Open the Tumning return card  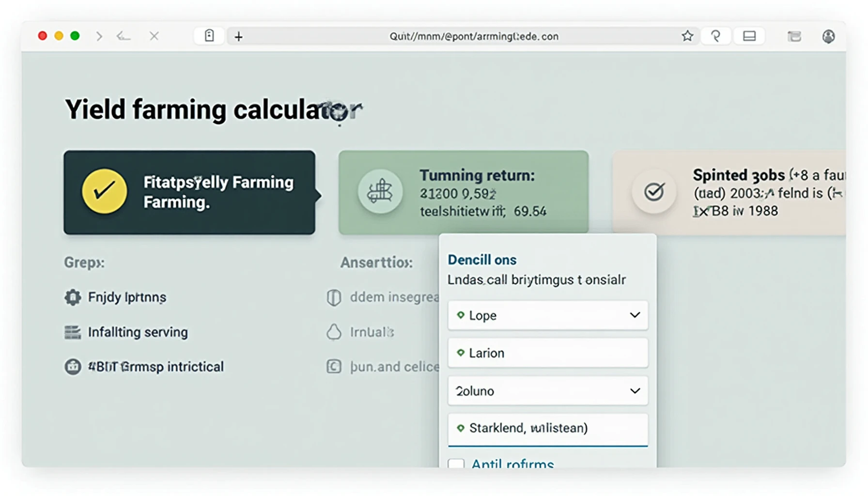(x=464, y=192)
